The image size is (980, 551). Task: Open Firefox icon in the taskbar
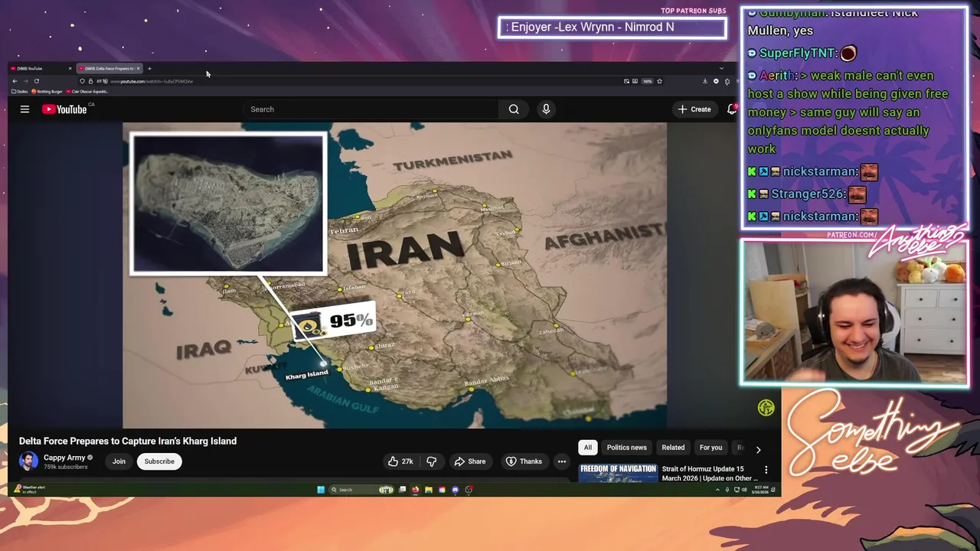pos(415,490)
